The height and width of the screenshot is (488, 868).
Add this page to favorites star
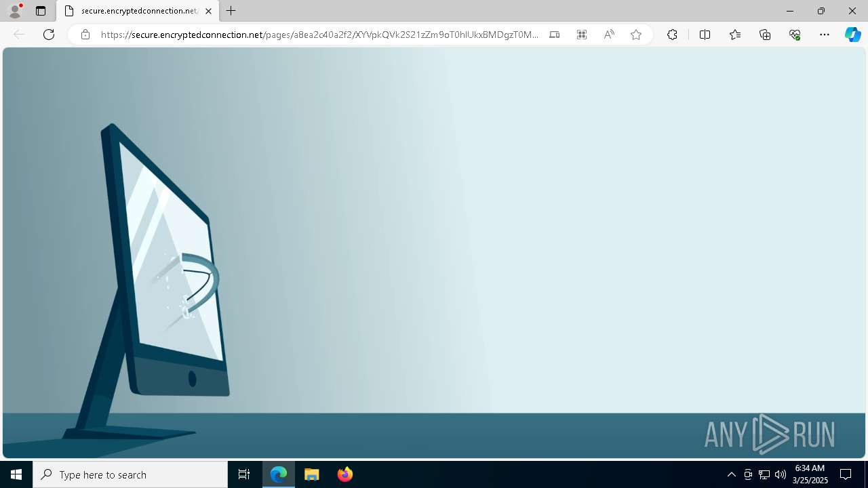point(636,35)
